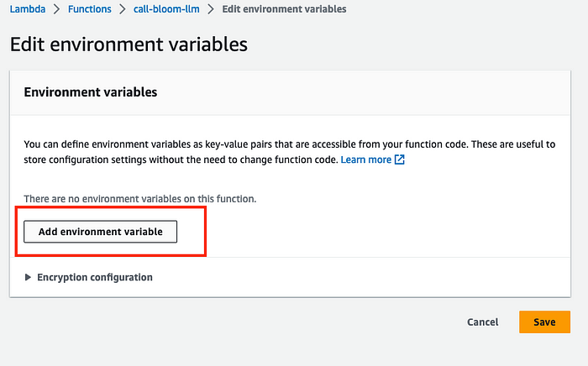Viewport: 588px width, 366px height.
Task: Expand the Encryption configuration disclosure triangle
Action: pyautogui.click(x=29, y=277)
